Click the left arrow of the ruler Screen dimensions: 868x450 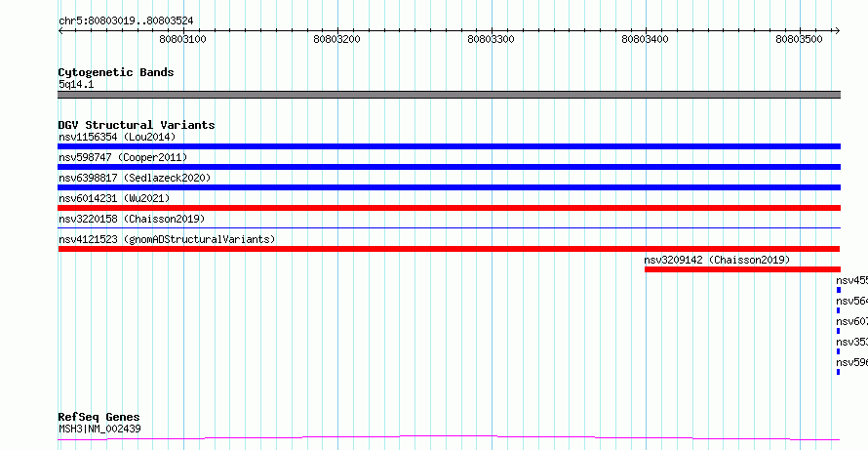pyautogui.click(x=61, y=30)
